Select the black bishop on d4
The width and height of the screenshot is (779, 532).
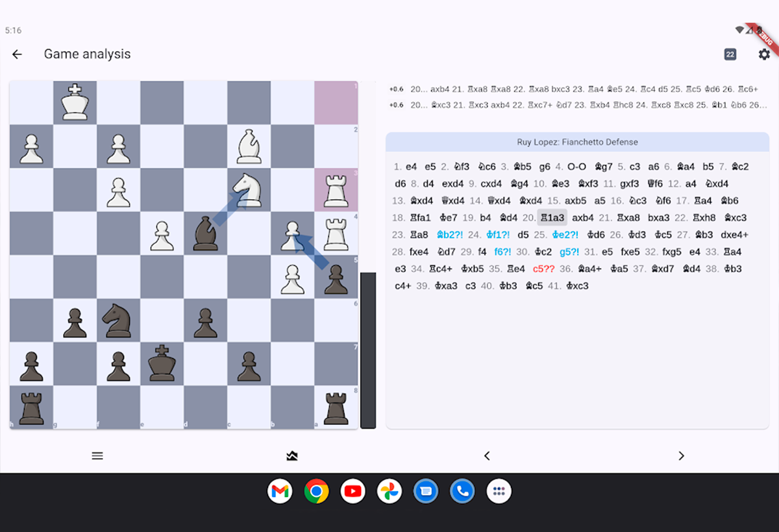tap(205, 233)
